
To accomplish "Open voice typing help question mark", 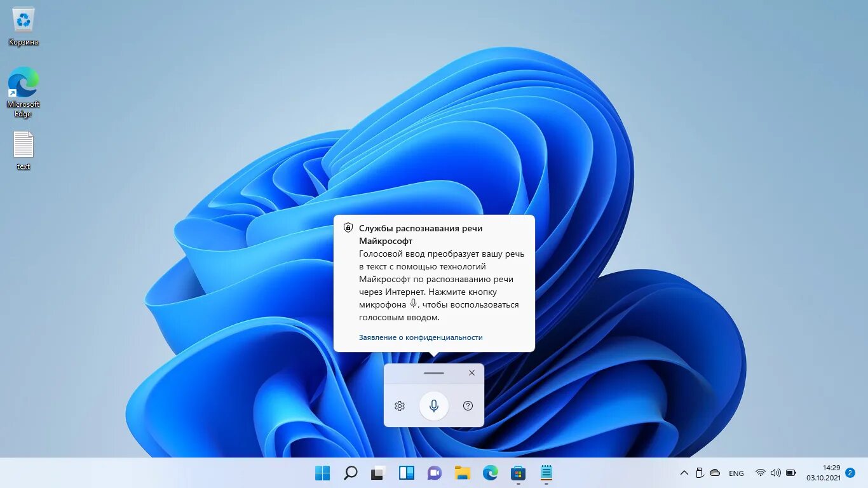I will point(468,405).
